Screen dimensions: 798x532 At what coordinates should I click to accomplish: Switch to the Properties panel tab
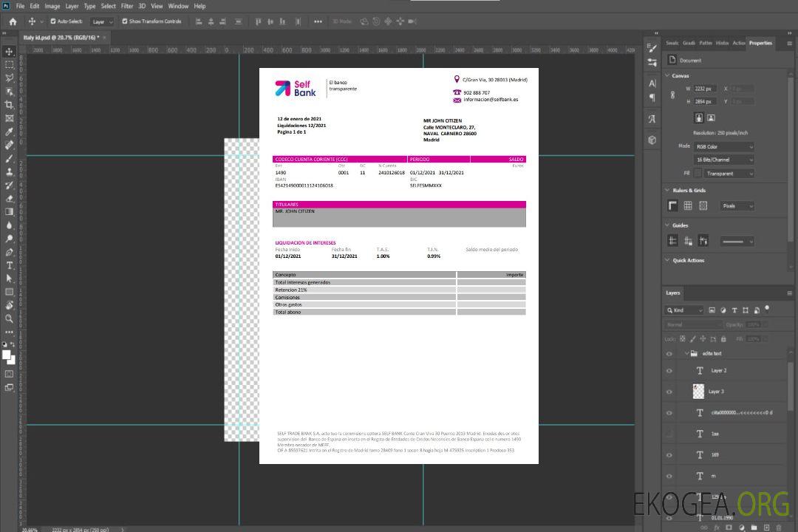click(760, 43)
